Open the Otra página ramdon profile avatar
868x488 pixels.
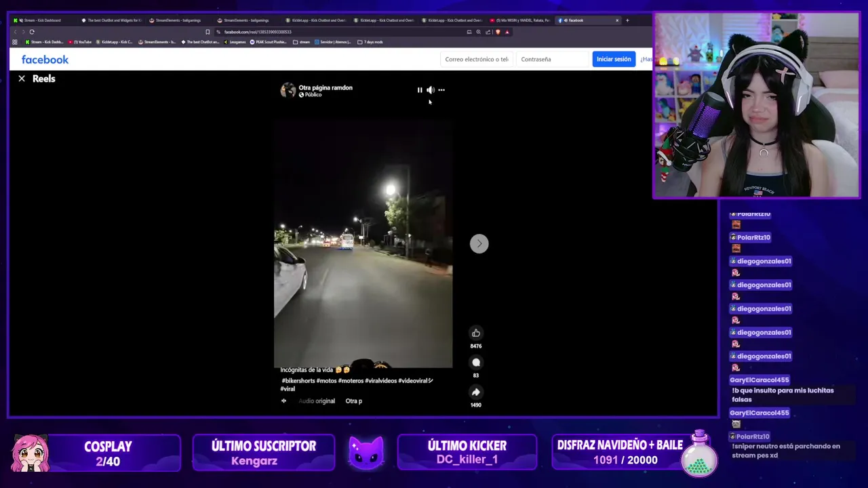coord(288,90)
